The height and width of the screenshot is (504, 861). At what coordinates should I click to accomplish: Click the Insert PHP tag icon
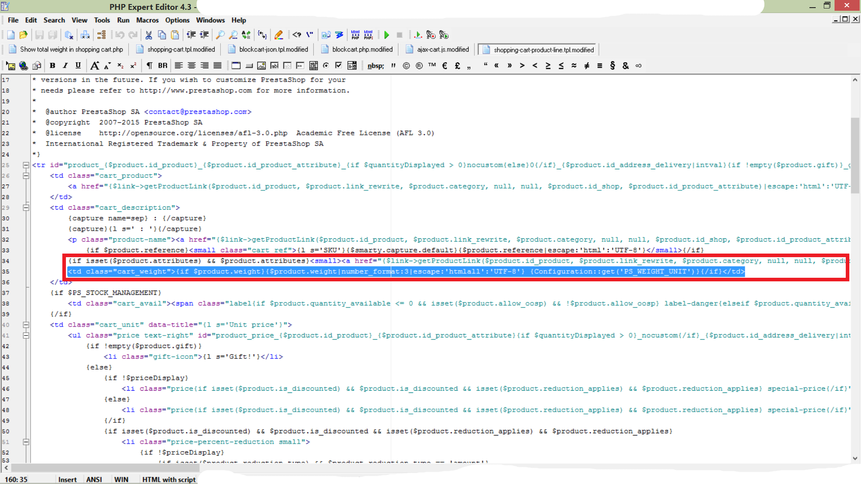(x=297, y=35)
